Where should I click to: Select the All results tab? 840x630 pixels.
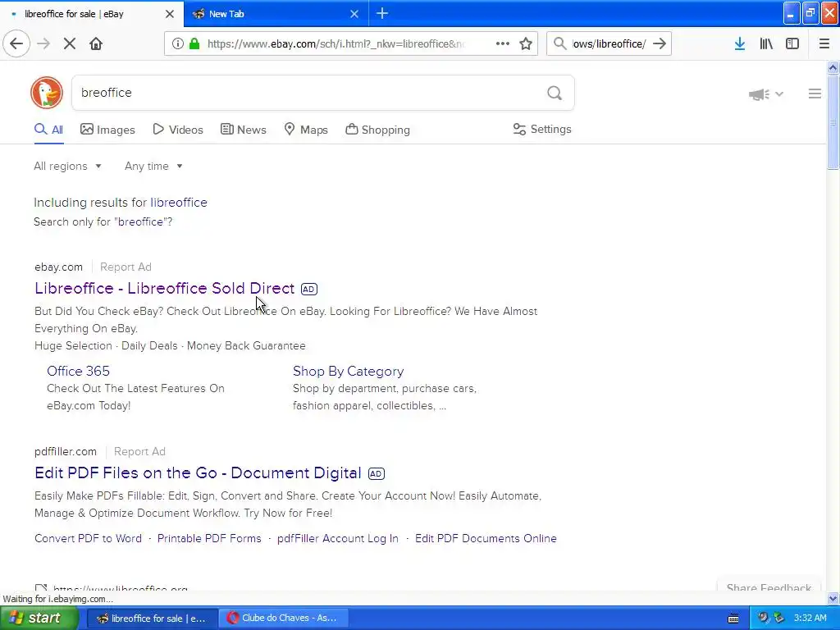tap(48, 130)
